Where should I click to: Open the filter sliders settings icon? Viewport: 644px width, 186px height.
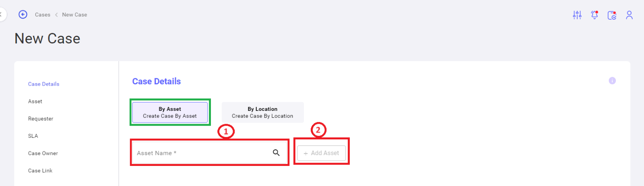(x=577, y=15)
